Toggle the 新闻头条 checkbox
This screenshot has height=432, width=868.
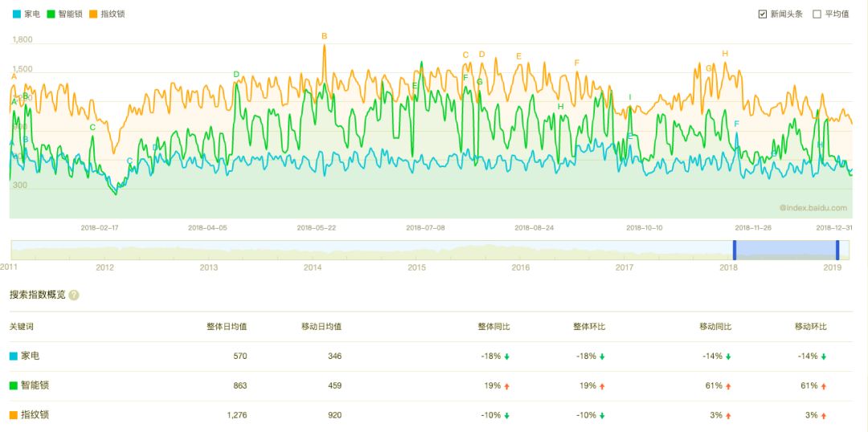[x=763, y=14]
